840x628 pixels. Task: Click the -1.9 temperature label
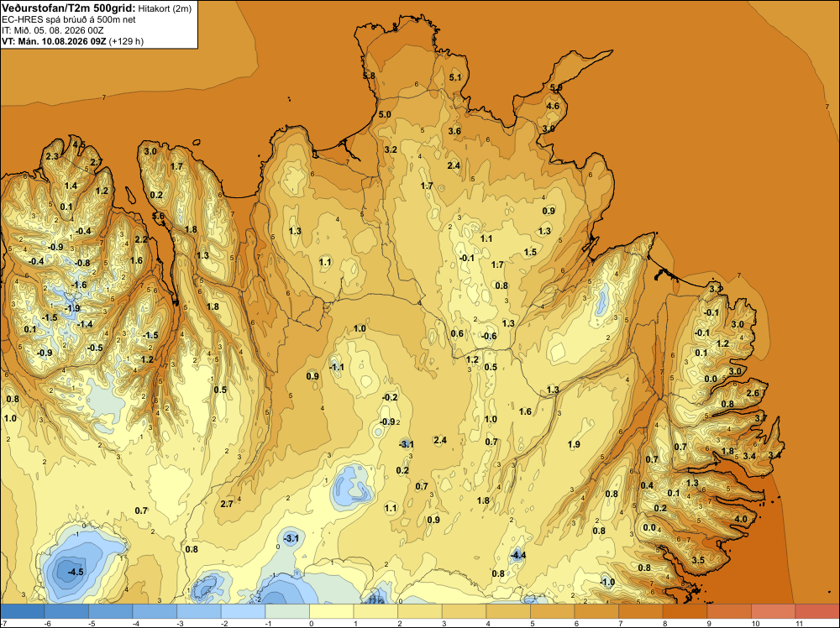click(x=71, y=308)
